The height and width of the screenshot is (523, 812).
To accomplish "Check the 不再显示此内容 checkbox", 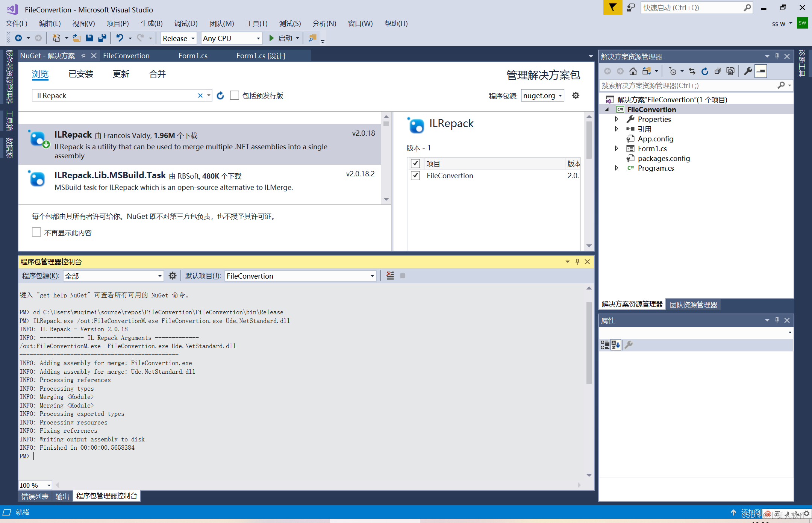I will pyautogui.click(x=36, y=232).
